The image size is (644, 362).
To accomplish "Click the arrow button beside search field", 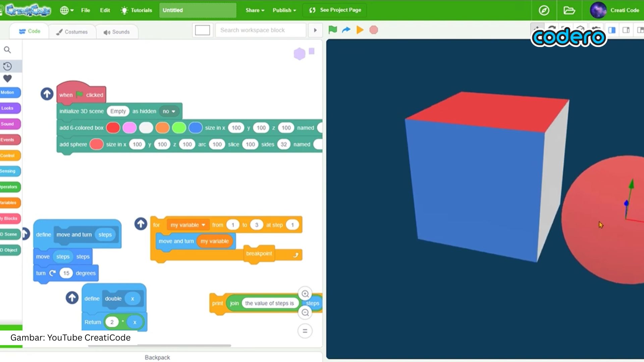I will [x=315, y=30].
